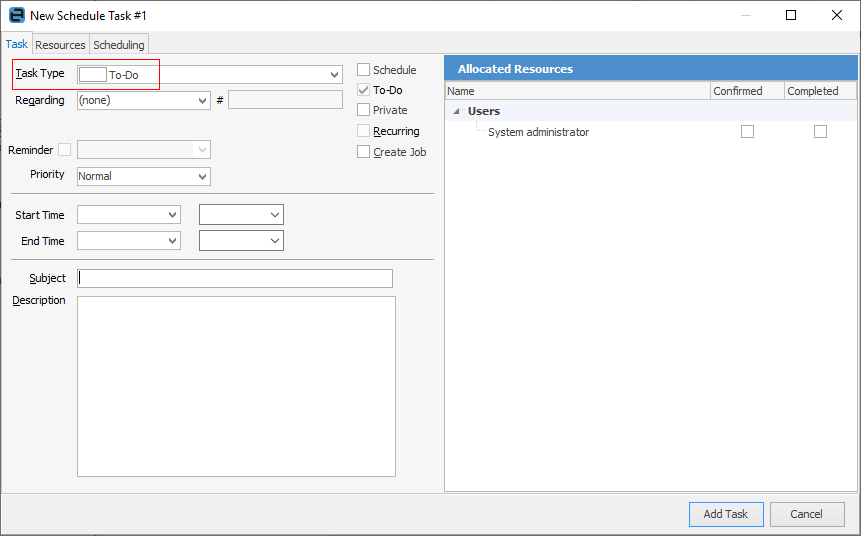Open the Task Type dropdown
861x536 pixels.
[334, 75]
